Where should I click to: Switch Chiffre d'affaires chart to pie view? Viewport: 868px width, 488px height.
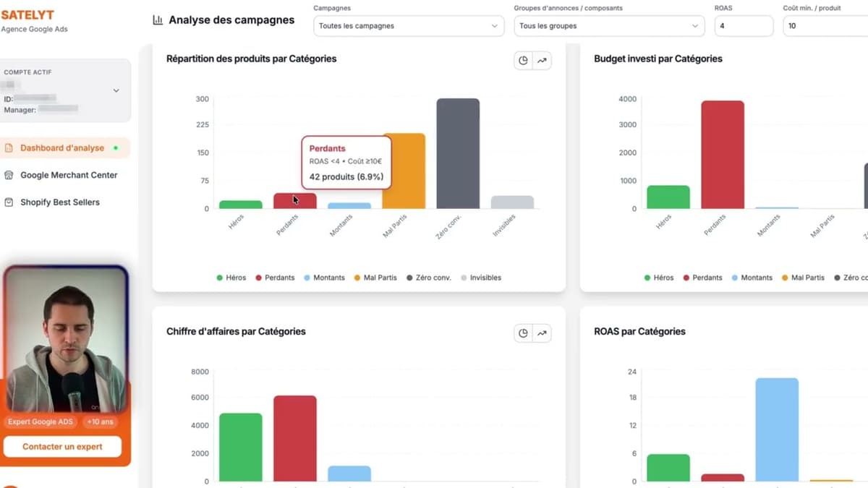pos(523,333)
